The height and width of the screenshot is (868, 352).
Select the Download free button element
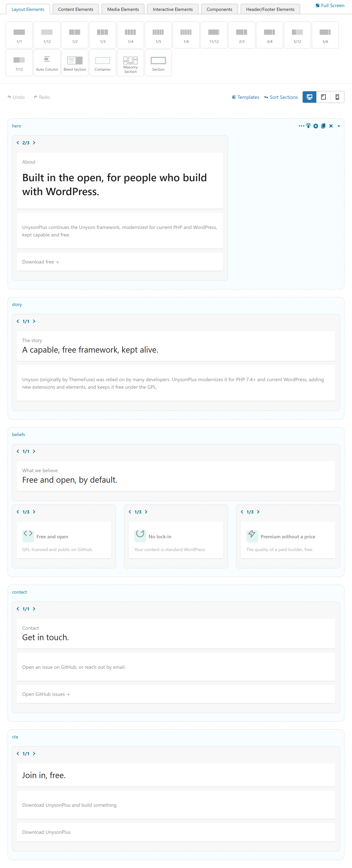point(120,262)
